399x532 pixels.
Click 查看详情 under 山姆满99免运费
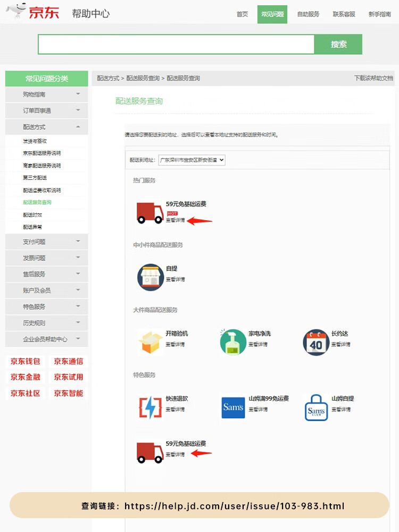(x=258, y=410)
